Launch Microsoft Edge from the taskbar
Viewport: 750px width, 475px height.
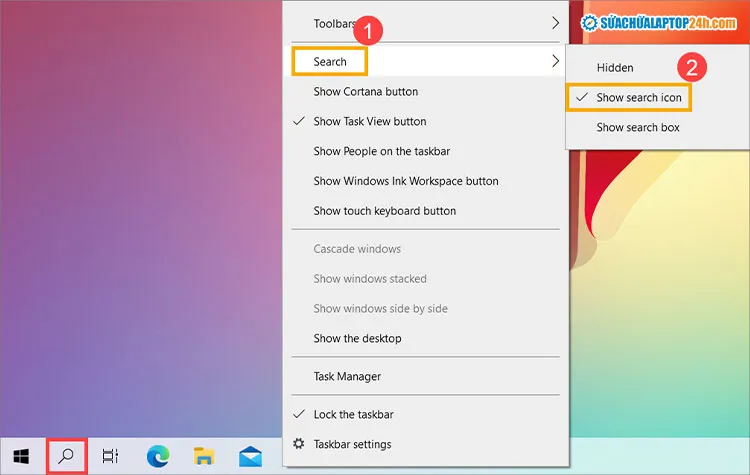click(x=158, y=456)
